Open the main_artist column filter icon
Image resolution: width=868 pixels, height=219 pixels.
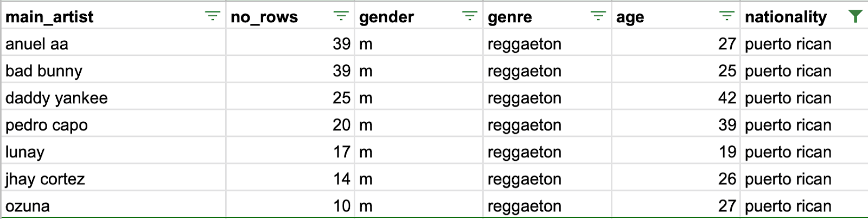(212, 16)
